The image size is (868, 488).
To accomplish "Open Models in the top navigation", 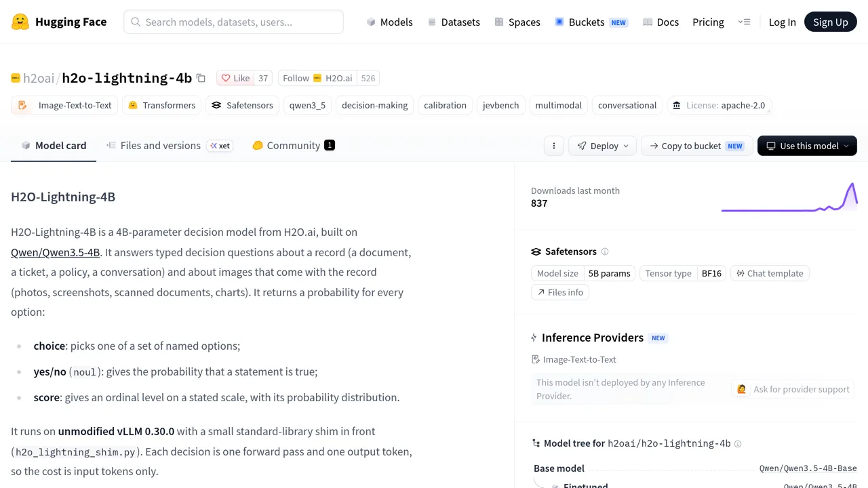I will coord(389,22).
